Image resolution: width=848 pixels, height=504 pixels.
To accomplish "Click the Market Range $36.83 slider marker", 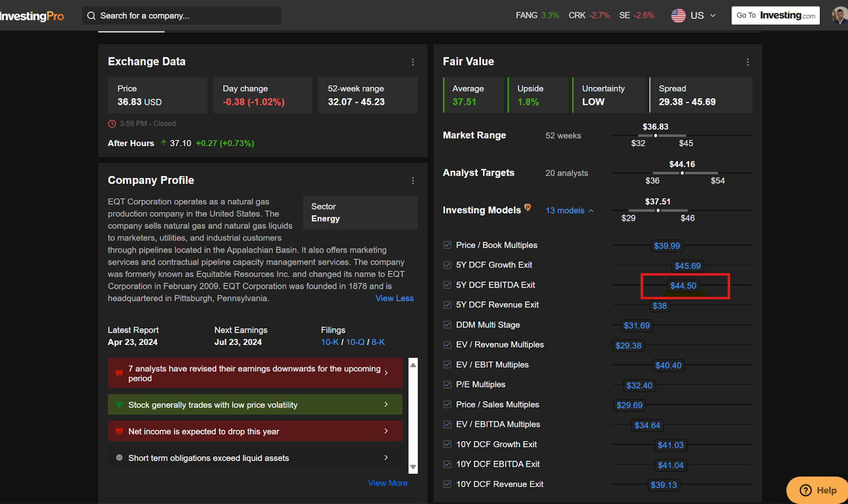I will click(x=656, y=136).
